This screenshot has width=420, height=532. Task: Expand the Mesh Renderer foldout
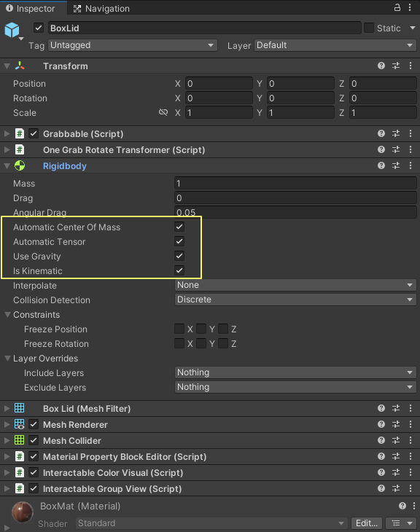pyautogui.click(x=7, y=424)
